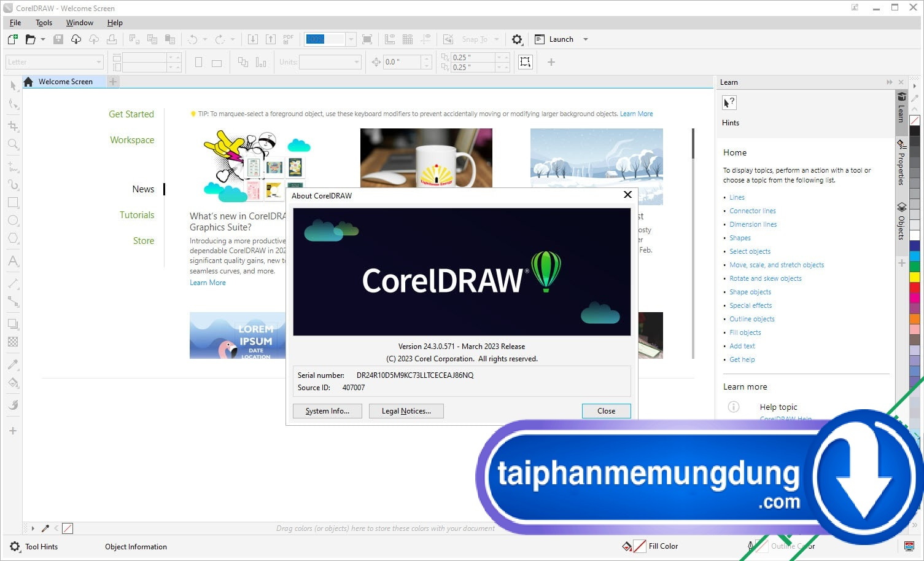The image size is (924, 561).
Task: Open the Connector lines help topic
Action: pyautogui.click(x=753, y=211)
